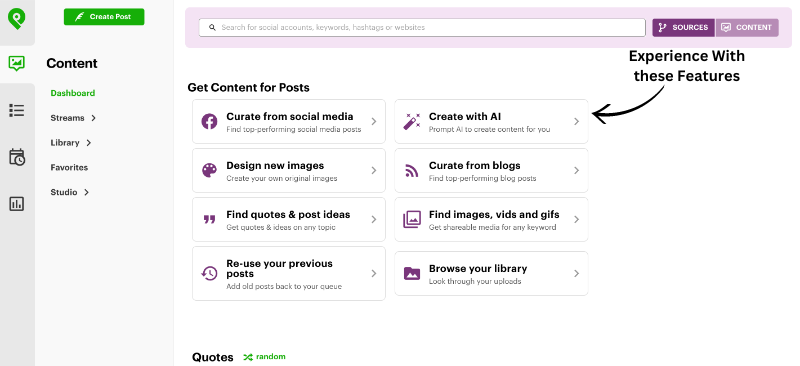
Task: Focus the social accounts search field
Action: pos(422,28)
